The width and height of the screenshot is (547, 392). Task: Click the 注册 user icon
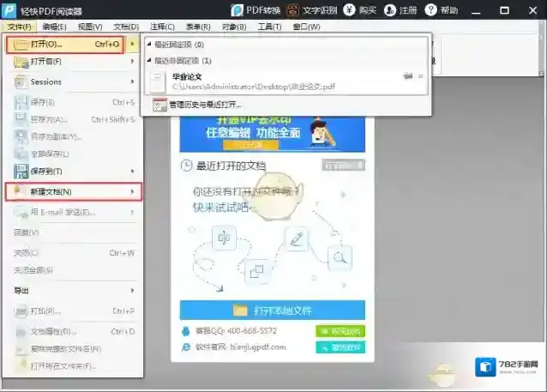pyautogui.click(x=389, y=9)
